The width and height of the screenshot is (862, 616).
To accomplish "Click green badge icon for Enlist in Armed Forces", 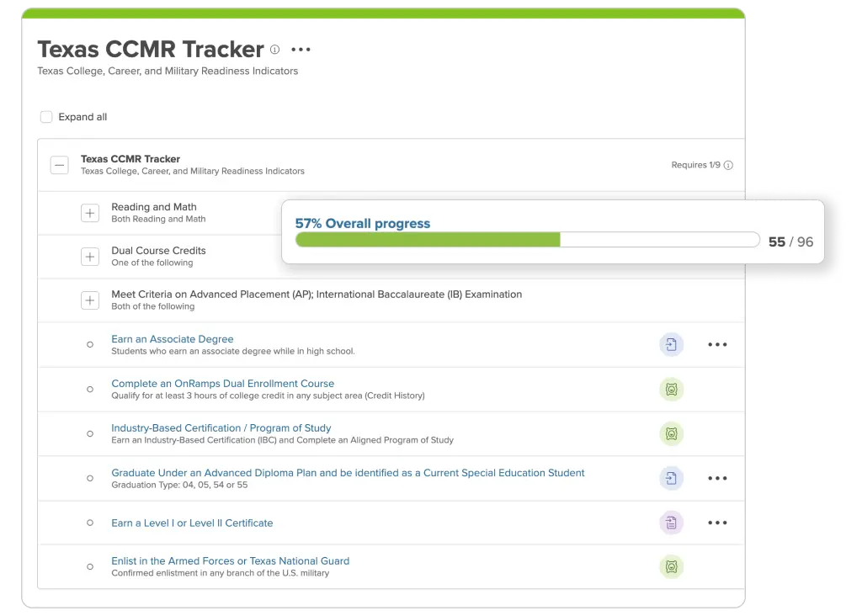I will 671,566.
